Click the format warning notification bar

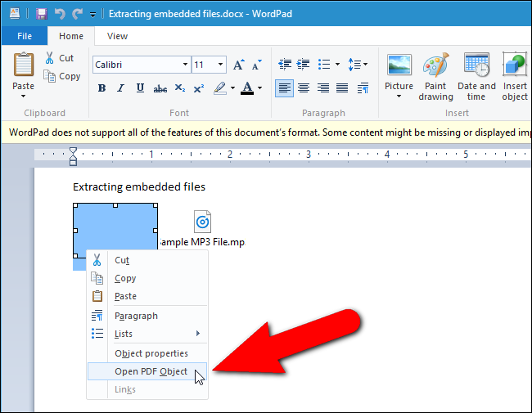tap(266, 132)
